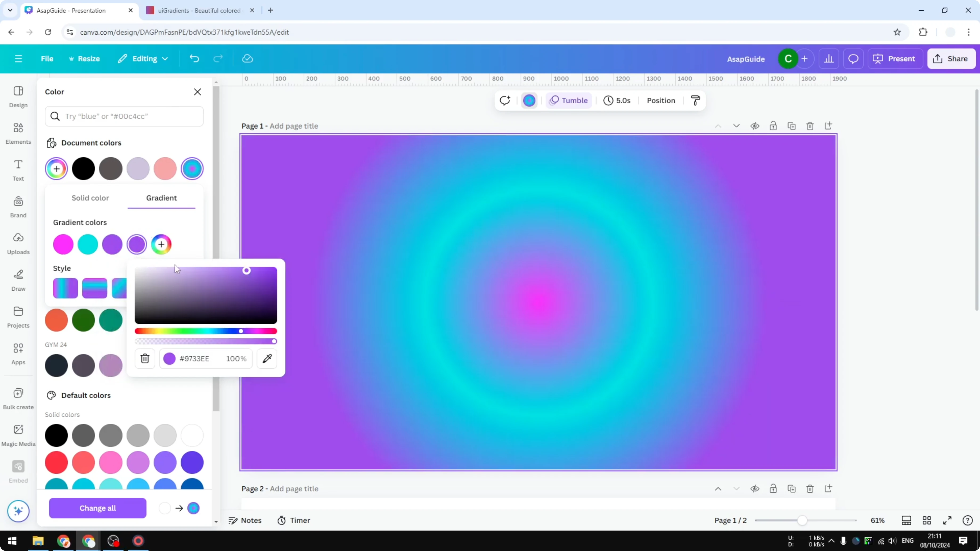The image size is (980, 551).
Task: Select the Draw tool in the sidebar
Action: pyautogui.click(x=18, y=280)
